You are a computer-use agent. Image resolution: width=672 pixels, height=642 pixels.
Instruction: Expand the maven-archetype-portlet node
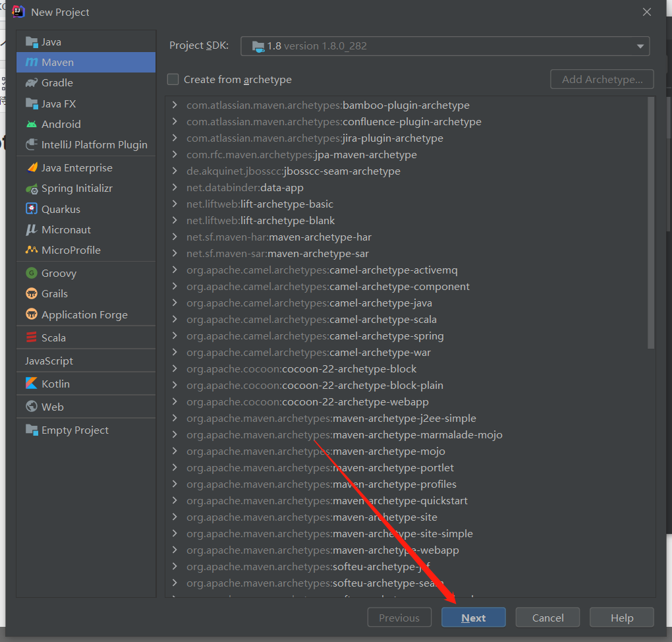tap(175, 467)
